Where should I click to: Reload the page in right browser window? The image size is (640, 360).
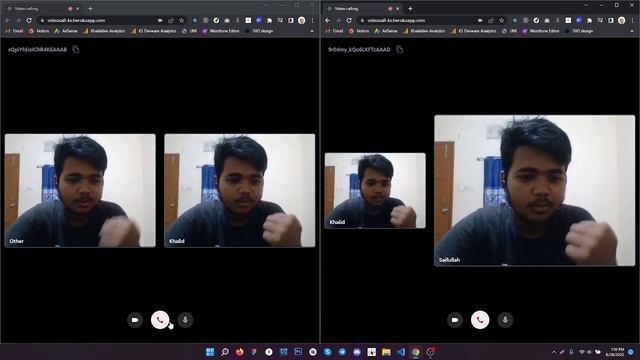click(349, 20)
